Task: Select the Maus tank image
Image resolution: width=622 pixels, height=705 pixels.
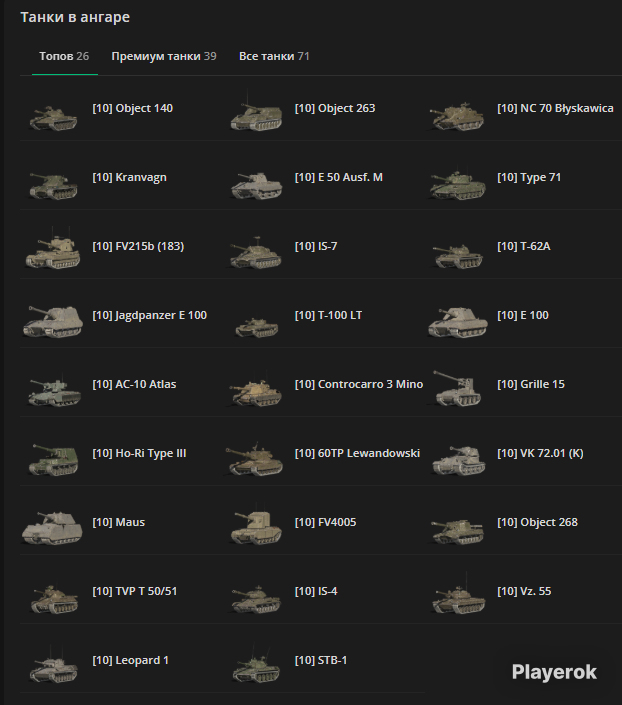Action: click(x=52, y=528)
